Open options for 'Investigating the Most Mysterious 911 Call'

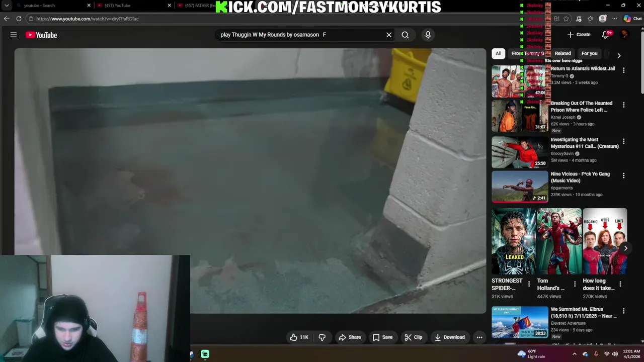tap(623, 141)
